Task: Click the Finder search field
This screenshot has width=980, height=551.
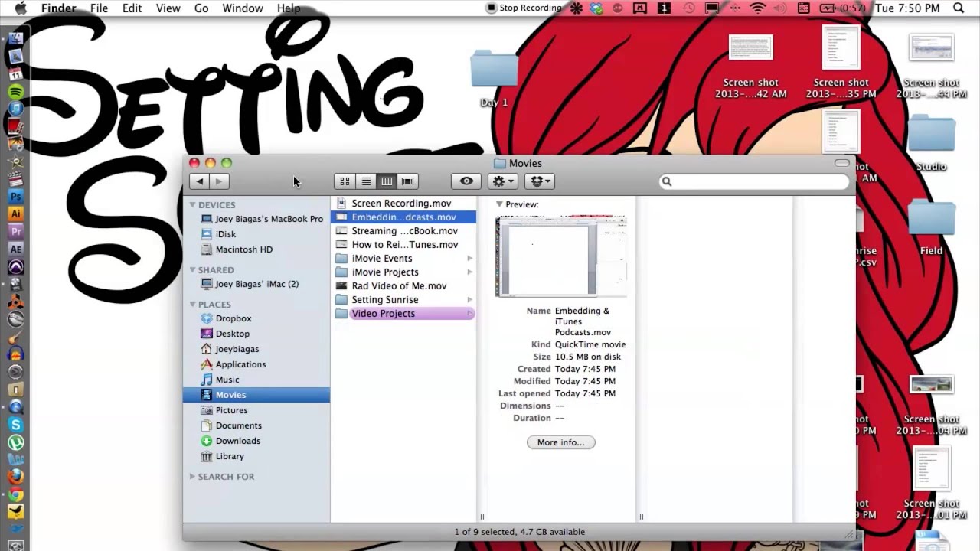Action: [x=754, y=181]
